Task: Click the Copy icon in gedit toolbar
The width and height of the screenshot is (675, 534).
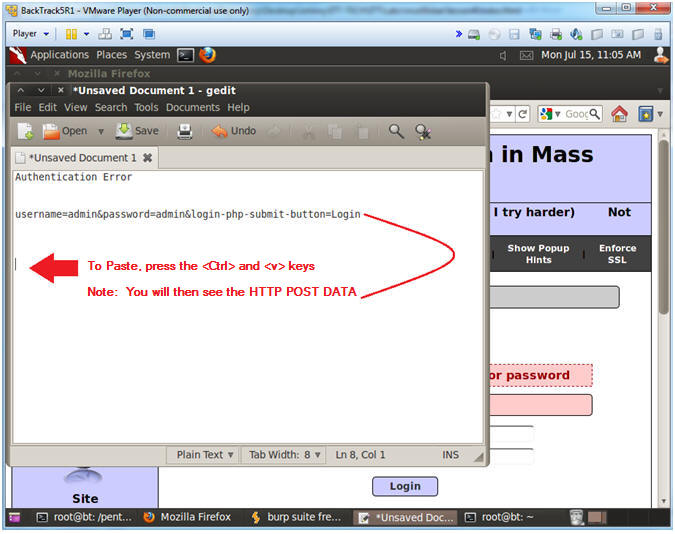Action: [335, 132]
